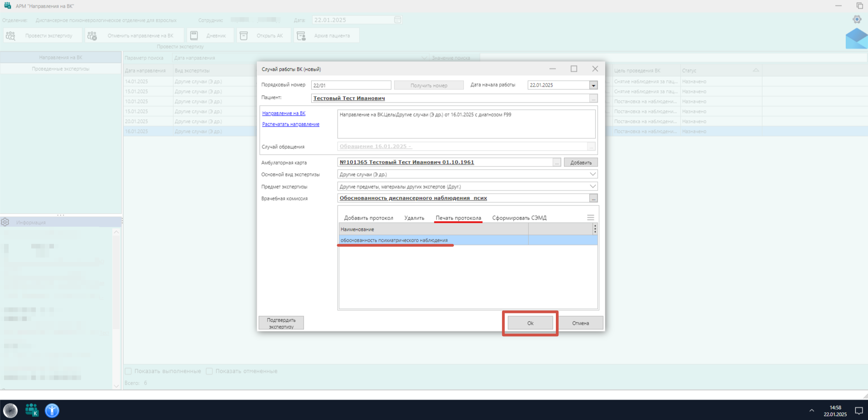Click ellipsis button in Случай обращения field
Viewport: 868px width, 420px height.
pyautogui.click(x=591, y=147)
